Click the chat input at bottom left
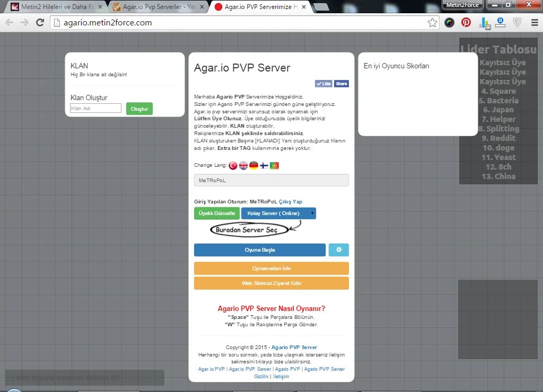Screen dimensions: 543x392 pyautogui.click(x=85, y=378)
